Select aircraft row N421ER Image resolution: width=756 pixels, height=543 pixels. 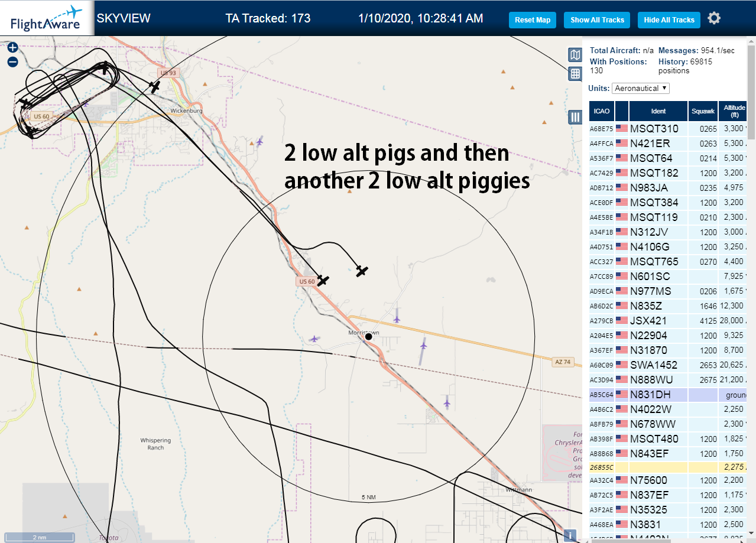[668, 143]
